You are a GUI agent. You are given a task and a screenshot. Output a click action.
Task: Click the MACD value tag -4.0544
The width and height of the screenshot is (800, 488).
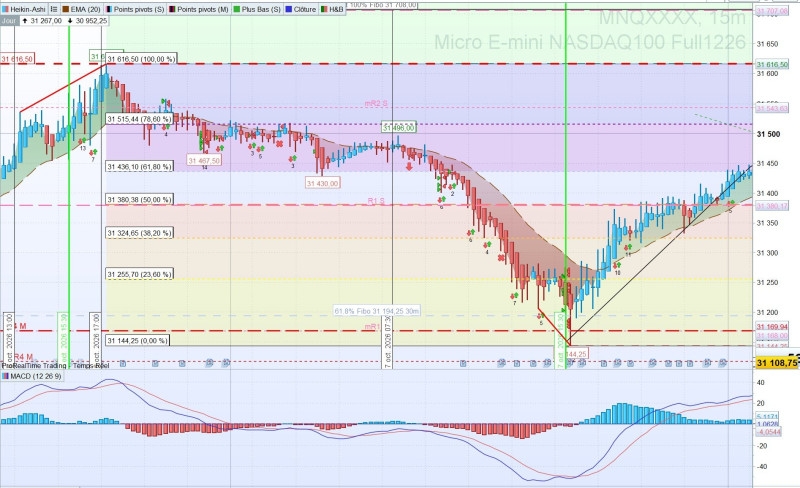[x=768, y=432]
